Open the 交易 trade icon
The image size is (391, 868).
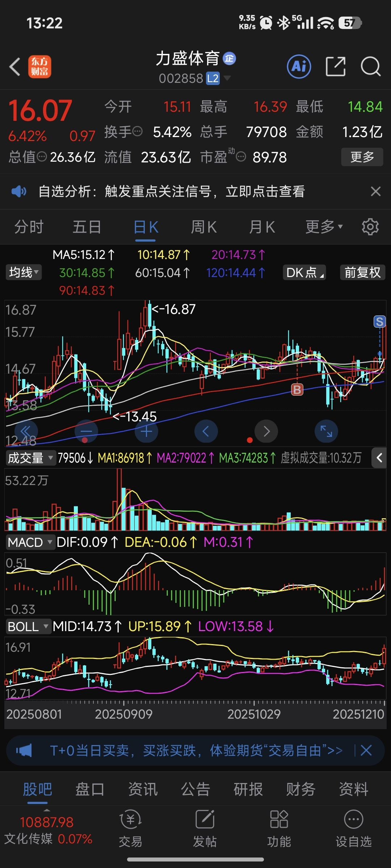[x=130, y=829]
